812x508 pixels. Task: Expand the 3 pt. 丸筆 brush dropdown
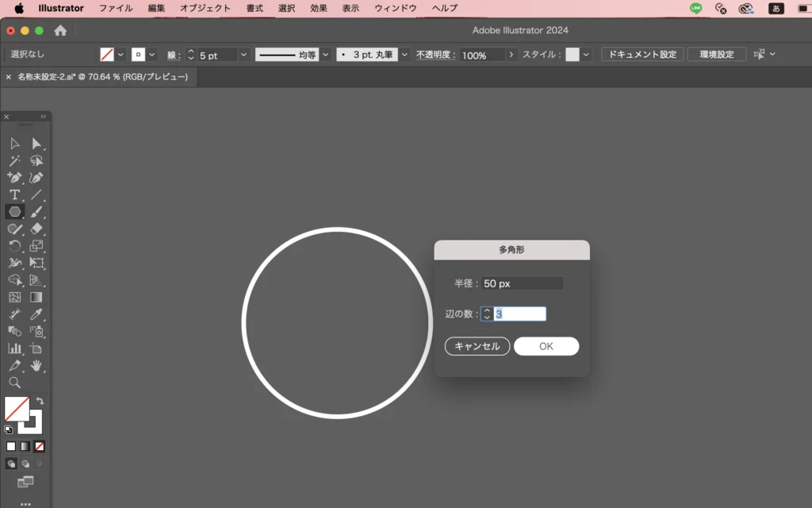[x=404, y=55]
